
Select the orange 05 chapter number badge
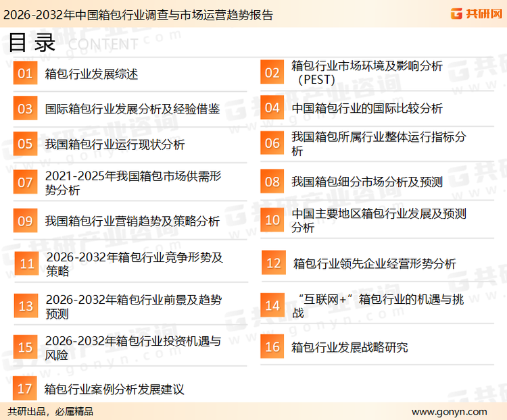[x=25, y=144]
